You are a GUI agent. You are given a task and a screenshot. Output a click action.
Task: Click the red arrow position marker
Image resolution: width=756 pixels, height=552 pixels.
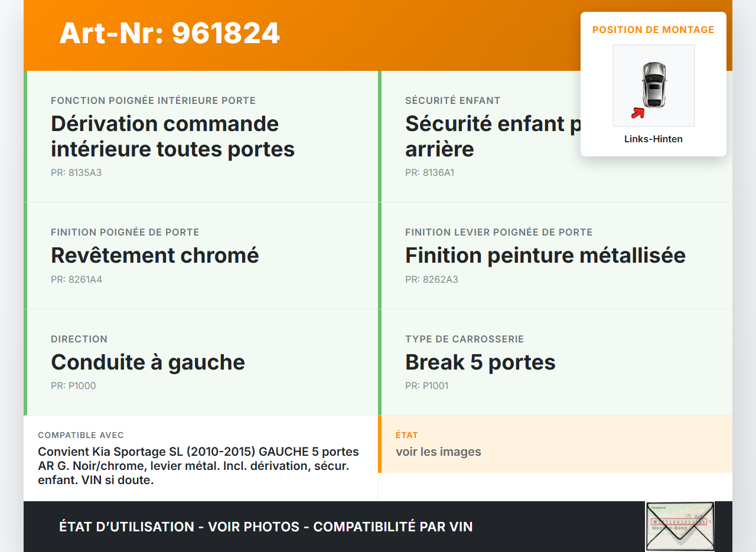637,113
